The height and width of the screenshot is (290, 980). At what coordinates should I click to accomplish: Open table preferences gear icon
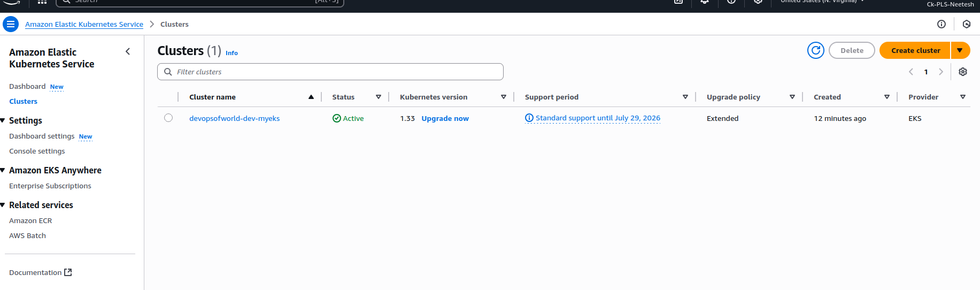pyautogui.click(x=963, y=72)
